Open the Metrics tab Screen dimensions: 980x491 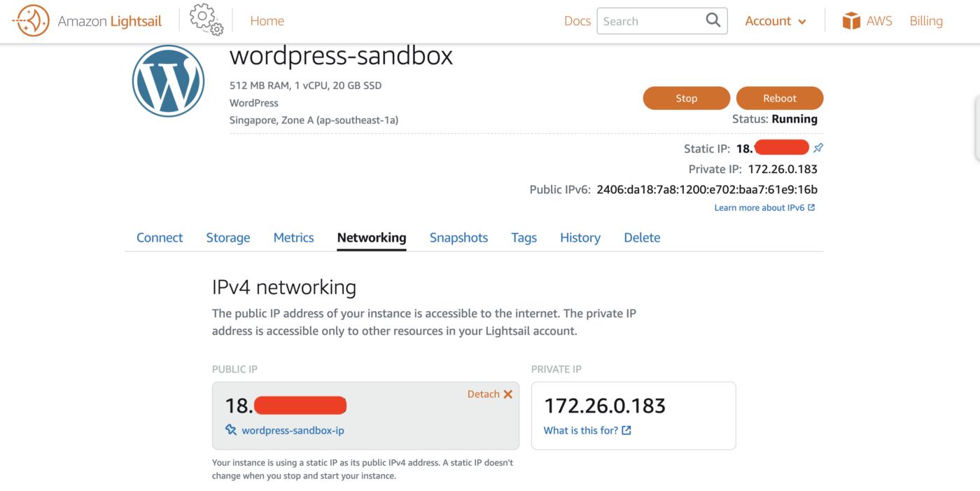point(293,237)
